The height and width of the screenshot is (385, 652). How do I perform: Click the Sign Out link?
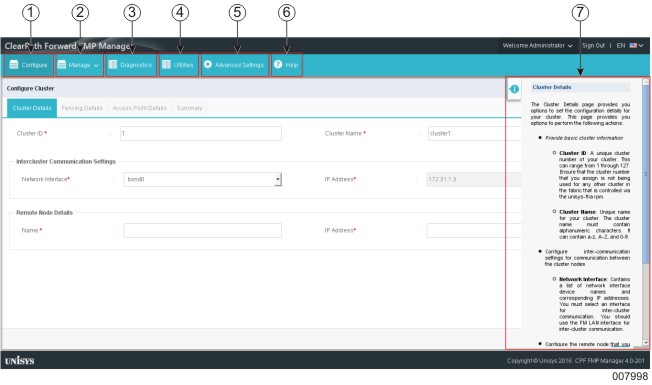click(x=593, y=45)
